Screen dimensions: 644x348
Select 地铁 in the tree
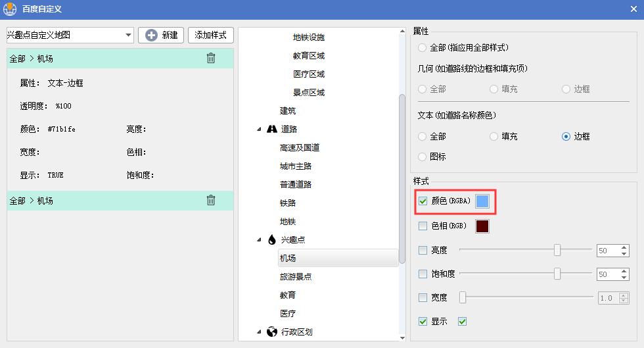288,221
